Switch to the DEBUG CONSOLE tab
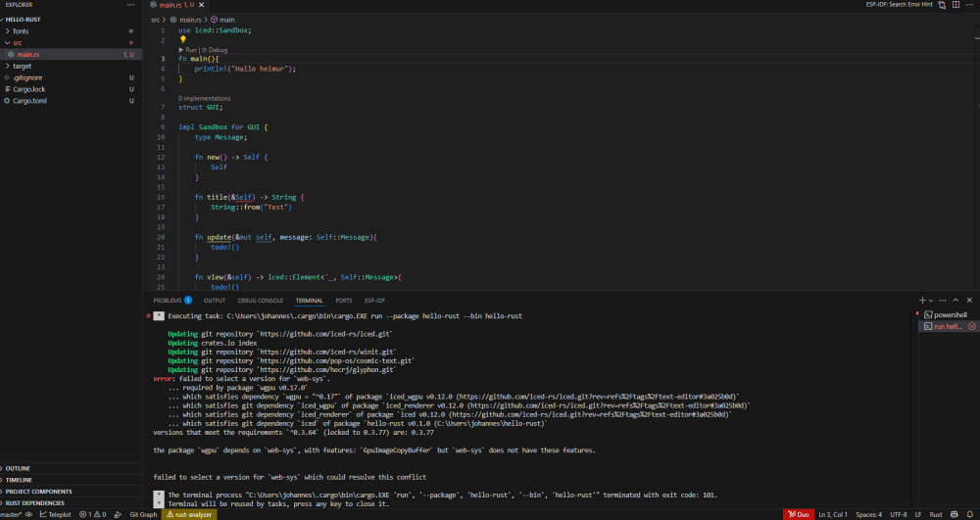The image size is (980, 520). 260,301
